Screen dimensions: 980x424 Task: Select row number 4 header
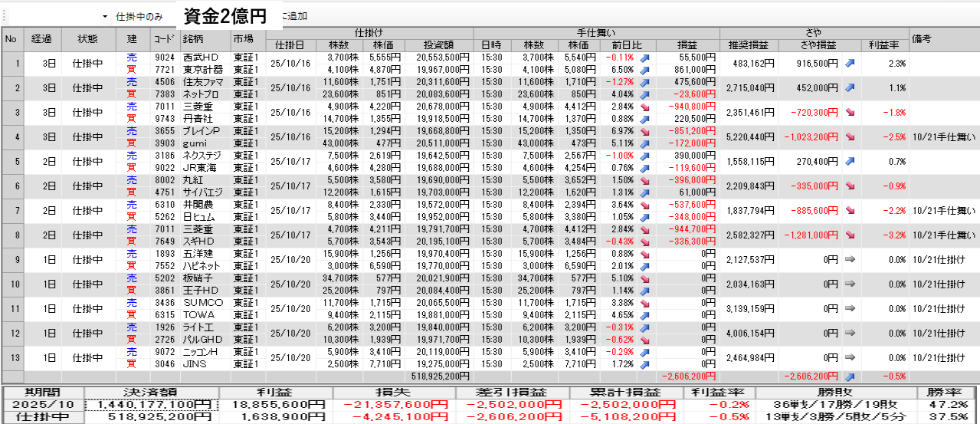point(12,137)
